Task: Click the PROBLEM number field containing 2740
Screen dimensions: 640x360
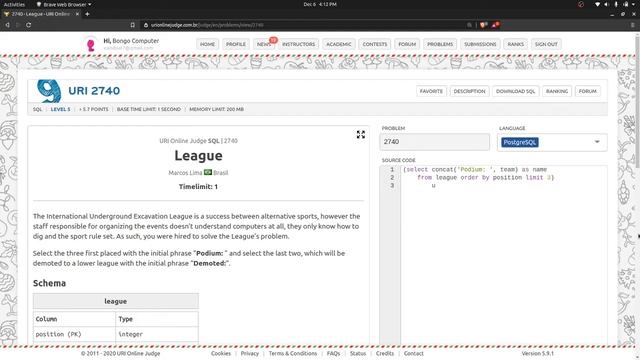Action: tap(434, 142)
